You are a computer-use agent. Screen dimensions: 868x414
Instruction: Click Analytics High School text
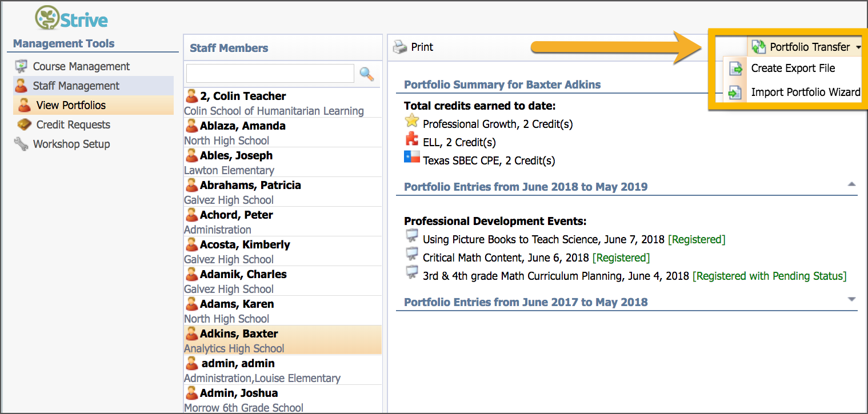tap(234, 348)
